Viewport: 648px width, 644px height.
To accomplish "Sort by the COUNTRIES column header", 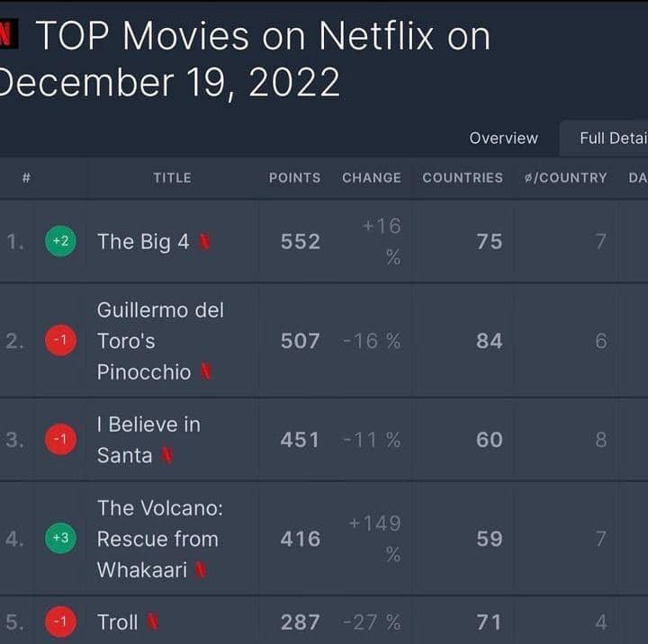I will pos(463,178).
